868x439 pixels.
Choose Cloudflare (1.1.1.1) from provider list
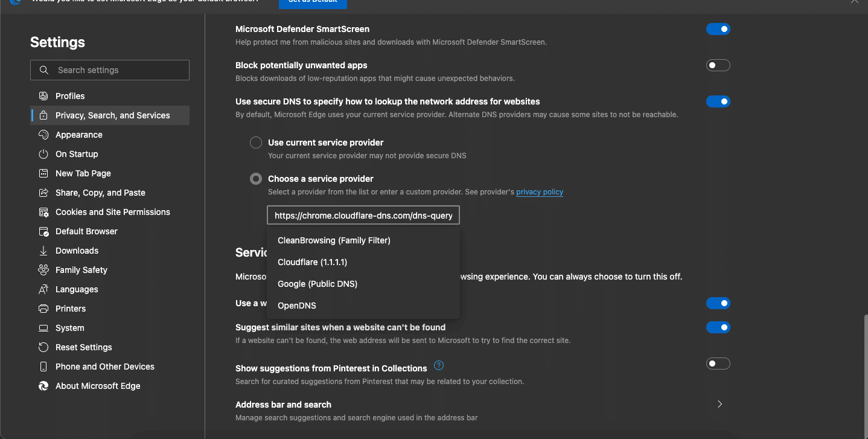coord(363,262)
